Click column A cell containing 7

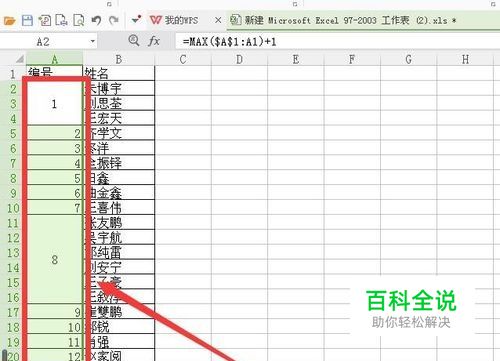(54, 207)
